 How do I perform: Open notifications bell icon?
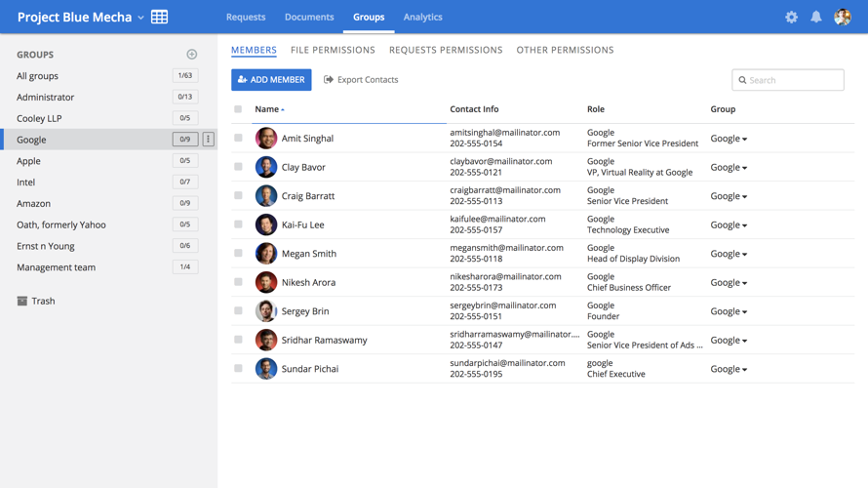click(x=816, y=18)
